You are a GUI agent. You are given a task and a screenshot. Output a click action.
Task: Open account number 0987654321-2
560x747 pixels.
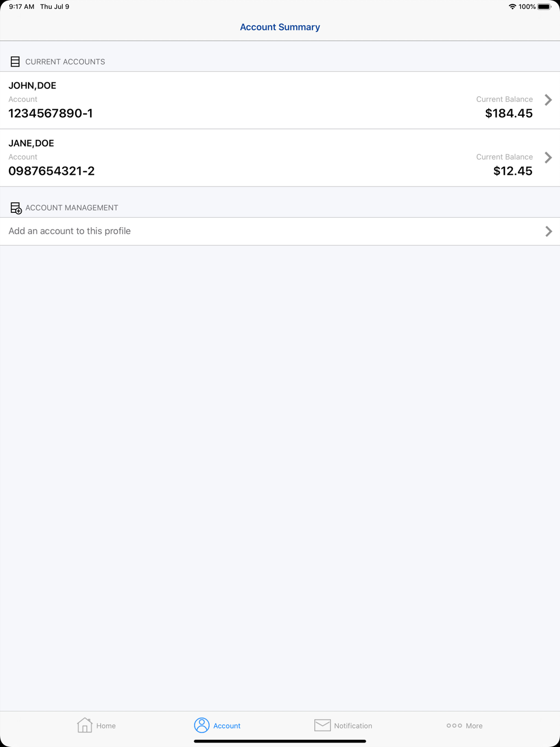click(52, 171)
